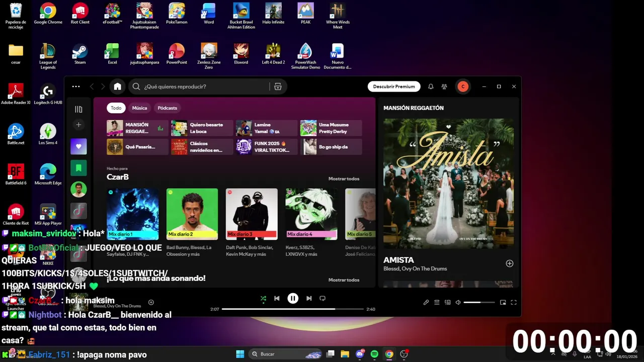This screenshot has height=362, width=644.
Task: Open Spotify three-dot menu
Action: click(76, 86)
